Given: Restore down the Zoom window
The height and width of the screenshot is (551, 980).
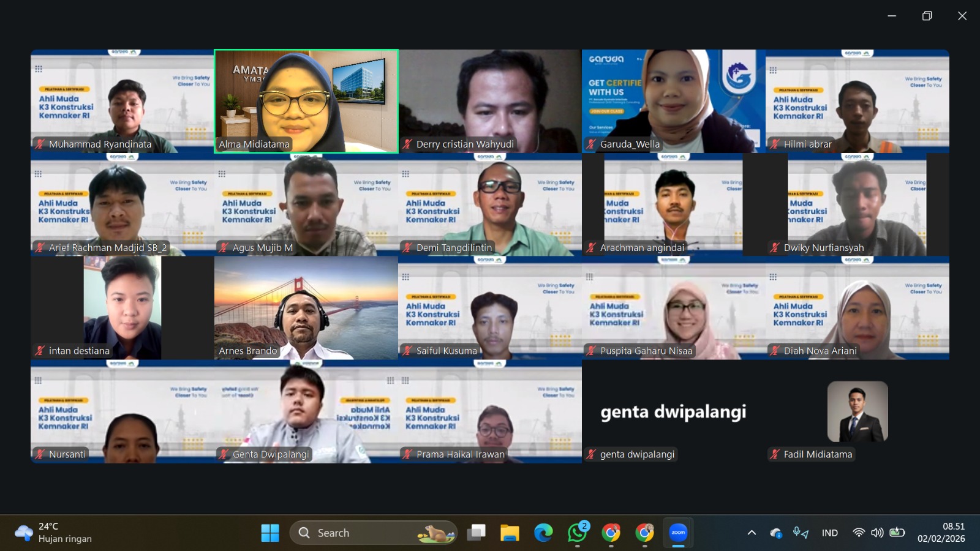Looking at the screenshot, I should point(927,16).
